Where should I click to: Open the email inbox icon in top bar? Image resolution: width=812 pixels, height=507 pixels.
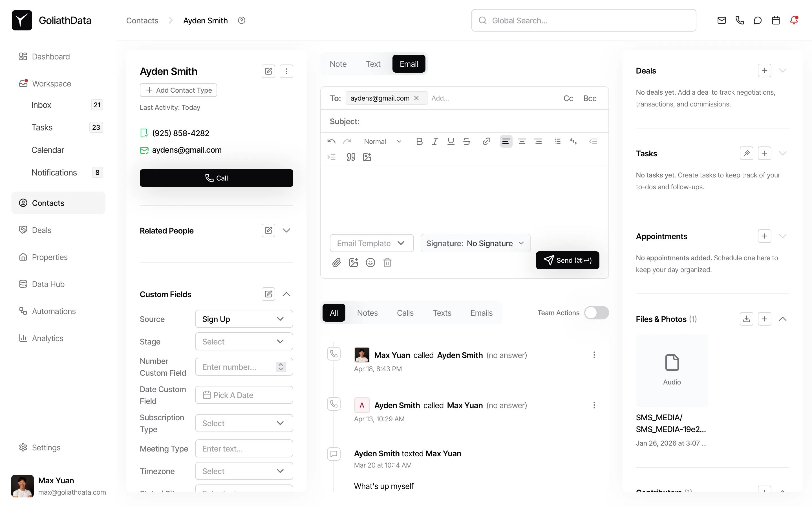721,20
